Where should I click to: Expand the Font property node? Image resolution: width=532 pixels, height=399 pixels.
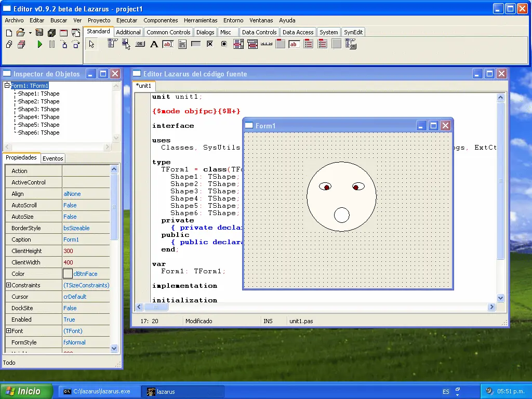coord(8,331)
